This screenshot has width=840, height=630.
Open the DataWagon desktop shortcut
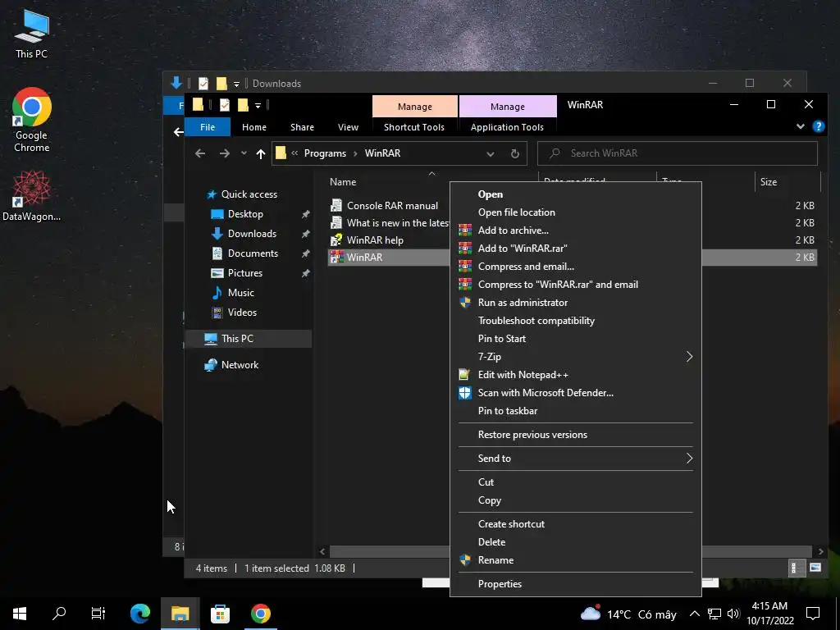coord(32,195)
